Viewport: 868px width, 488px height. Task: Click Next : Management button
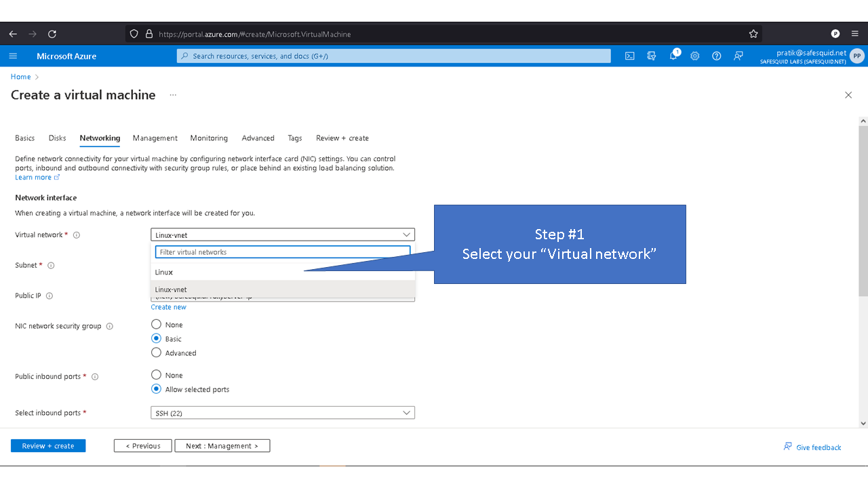(x=222, y=446)
